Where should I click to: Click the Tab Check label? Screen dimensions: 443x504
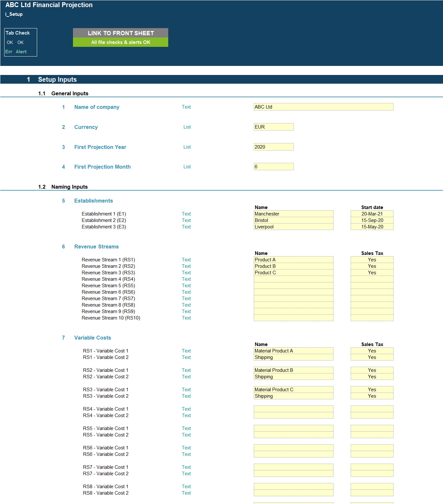coord(18,33)
